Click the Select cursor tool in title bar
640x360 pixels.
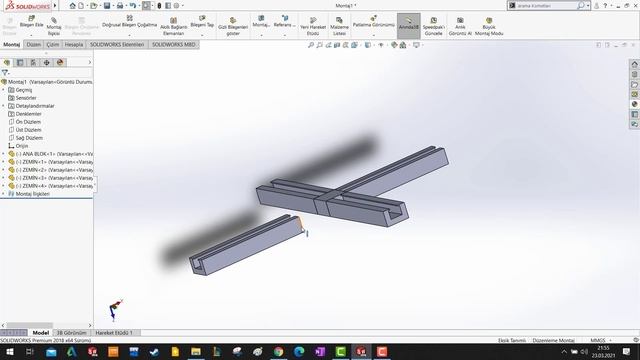pyautogui.click(x=146, y=6)
